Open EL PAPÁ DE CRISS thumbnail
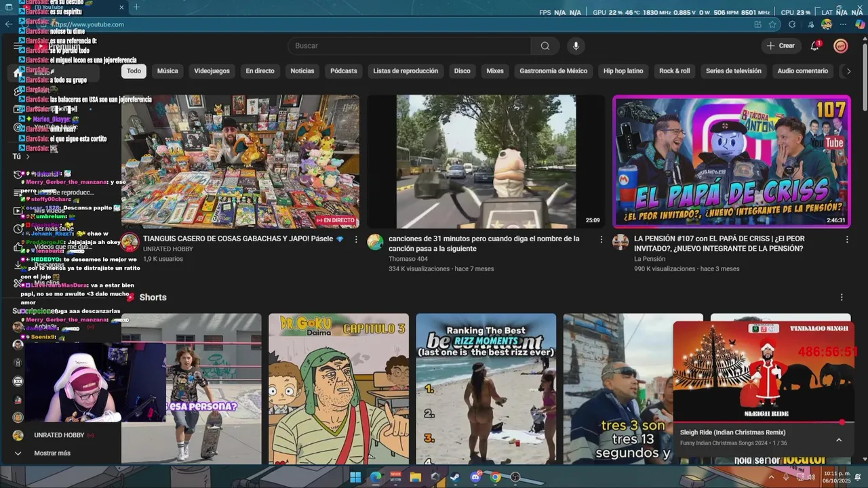 pyautogui.click(x=731, y=161)
